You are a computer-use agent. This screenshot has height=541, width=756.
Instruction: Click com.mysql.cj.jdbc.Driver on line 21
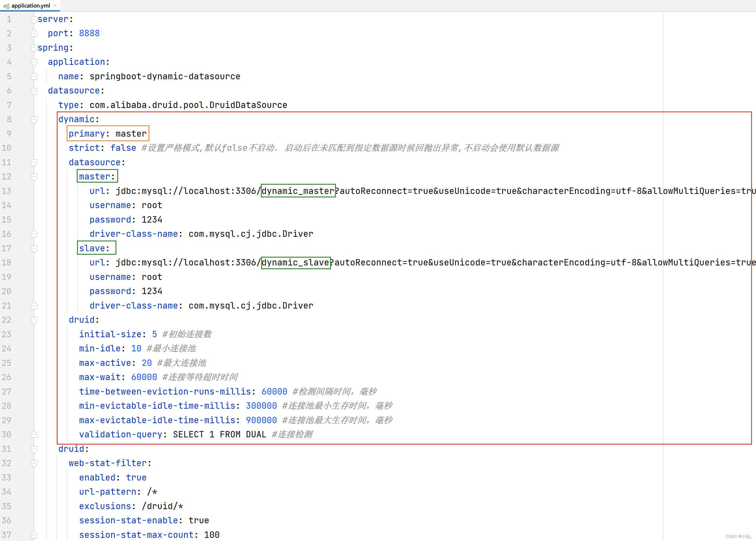[251, 306]
